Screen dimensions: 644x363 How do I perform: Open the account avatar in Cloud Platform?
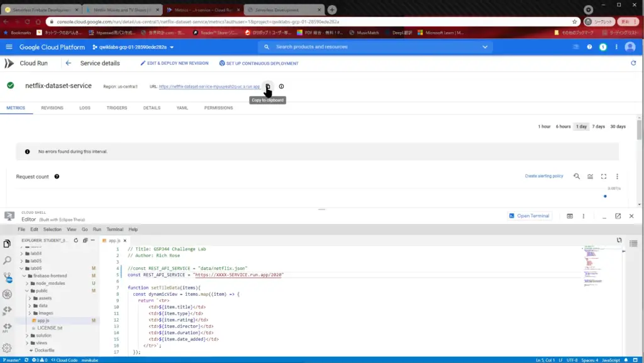[630, 47]
